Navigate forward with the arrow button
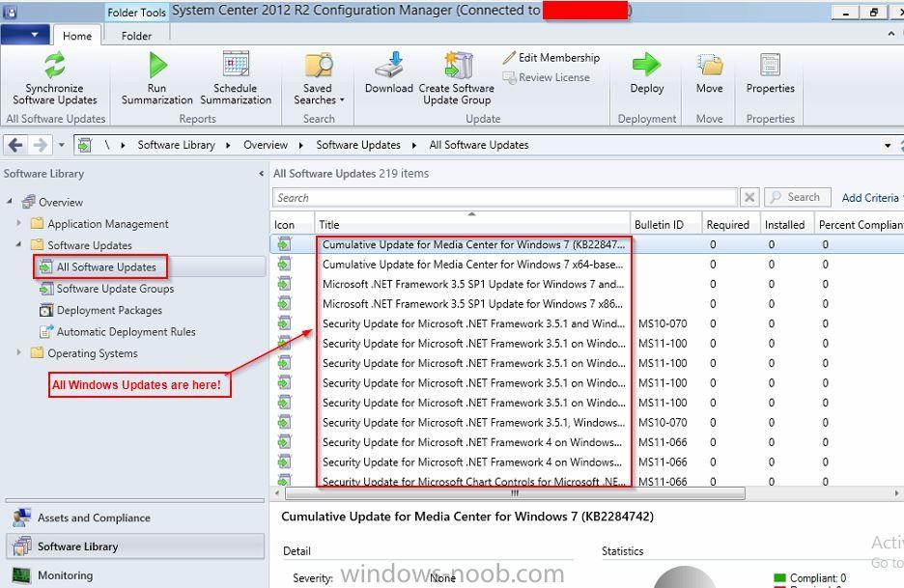The width and height of the screenshot is (904, 588). tap(41, 145)
